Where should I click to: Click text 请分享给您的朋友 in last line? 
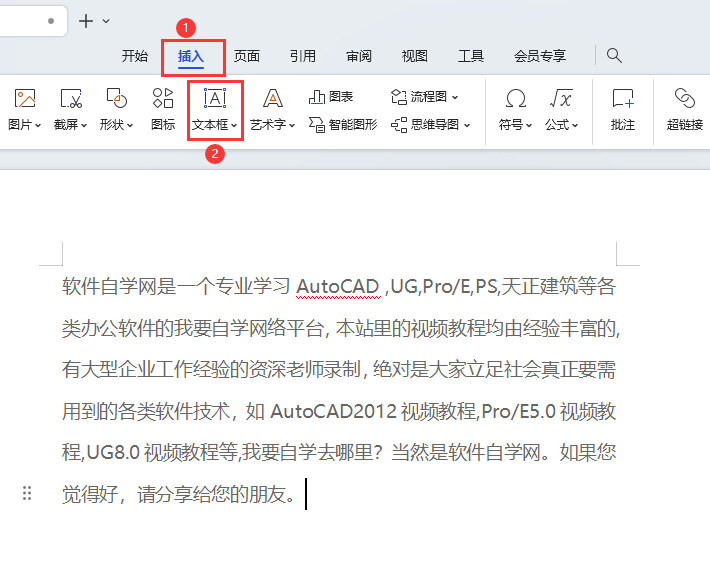point(211,494)
